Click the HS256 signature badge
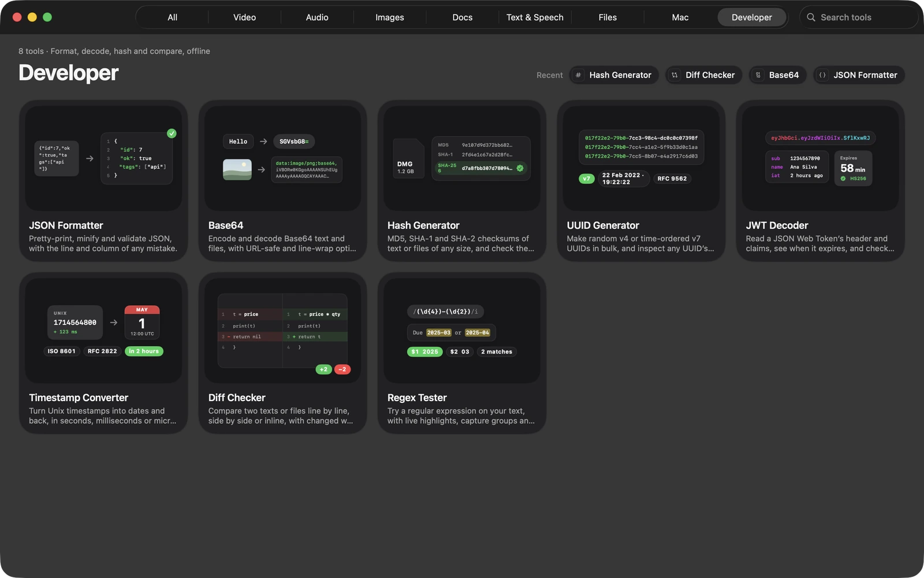 tap(854, 179)
